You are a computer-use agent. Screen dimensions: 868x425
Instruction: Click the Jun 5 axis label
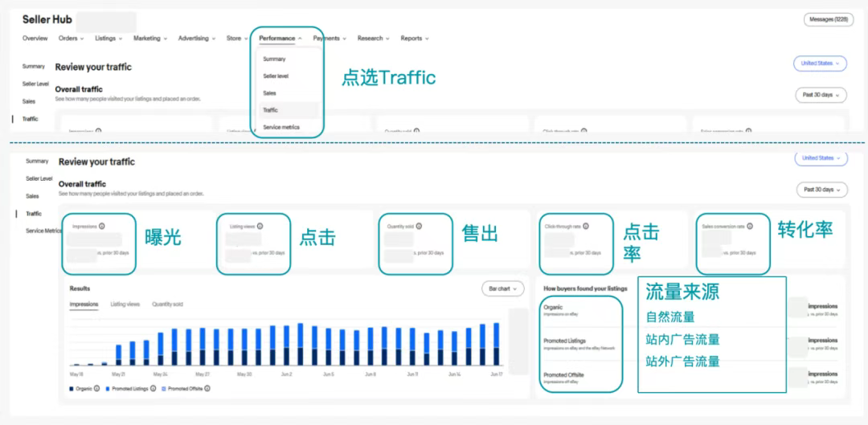pyautogui.click(x=328, y=374)
